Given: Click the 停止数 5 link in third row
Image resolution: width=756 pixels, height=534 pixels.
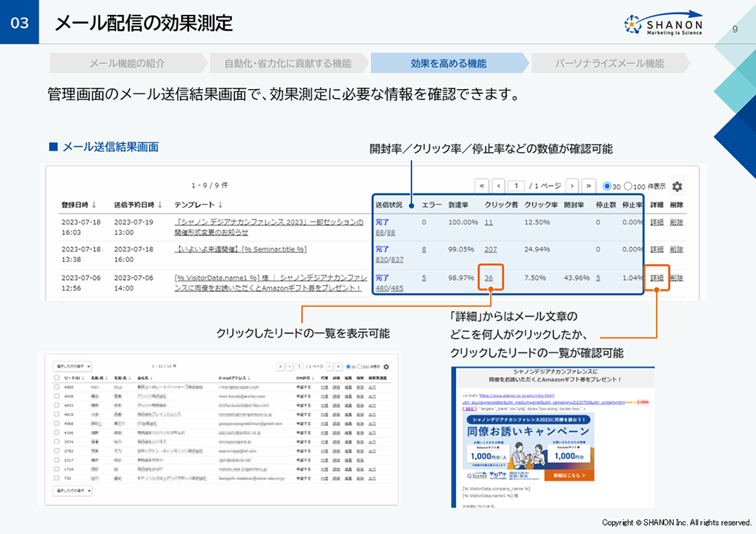Looking at the screenshot, I should (x=598, y=278).
